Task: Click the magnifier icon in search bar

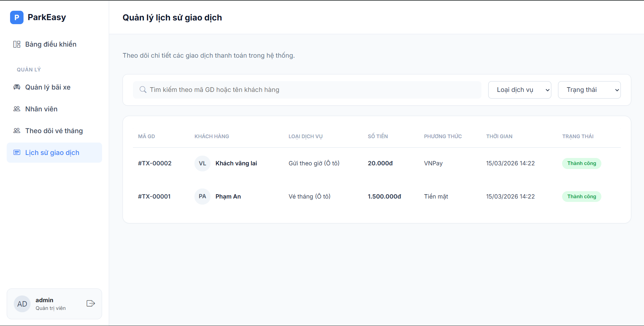Action: [x=143, y=90]
